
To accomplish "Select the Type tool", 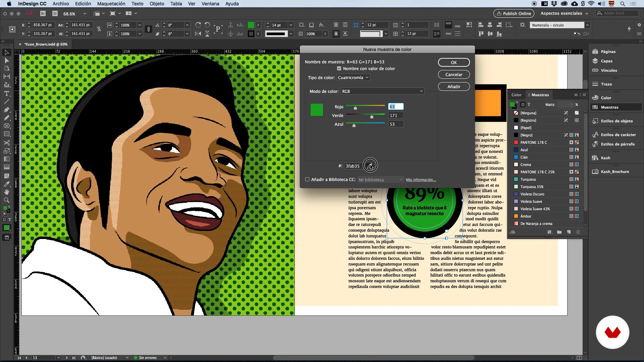I will [6, 94].
